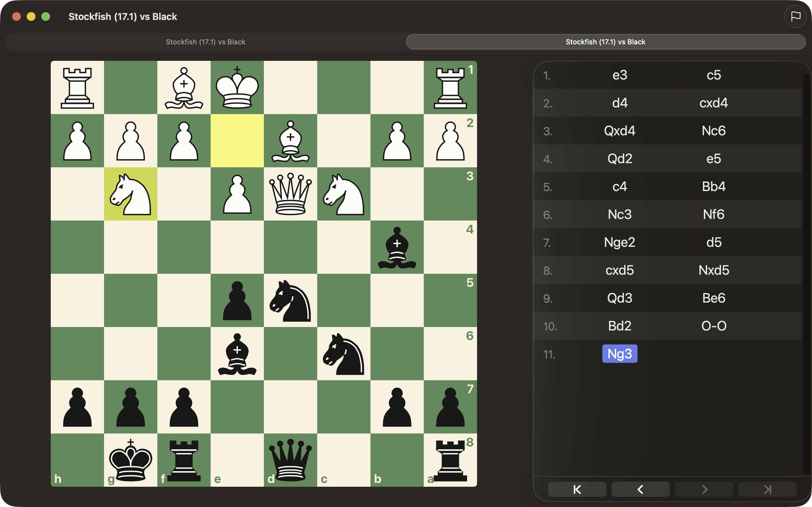Viewport: 812px width, 507px height.
Task: Select the highlighted Ng3 move
Action: pos(619,354)
